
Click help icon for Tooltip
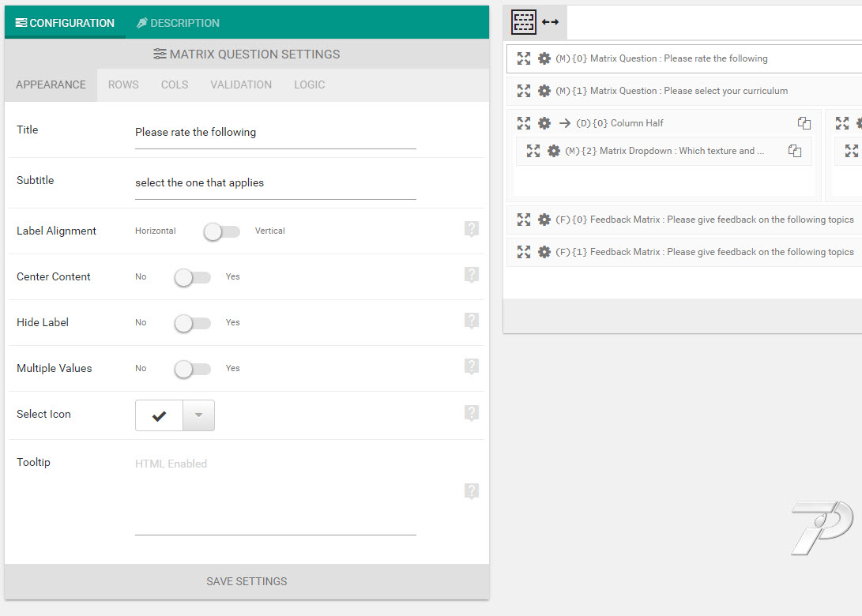coord(472,491)
